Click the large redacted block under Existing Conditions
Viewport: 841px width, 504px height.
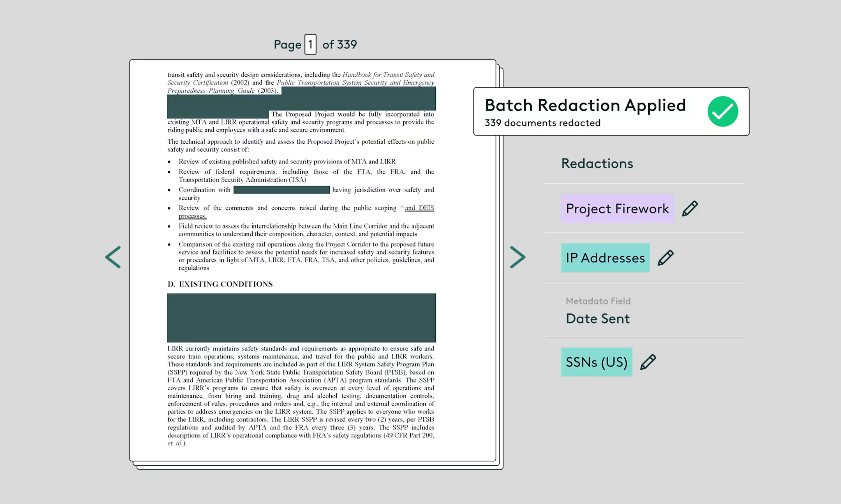tap(301, 318)
